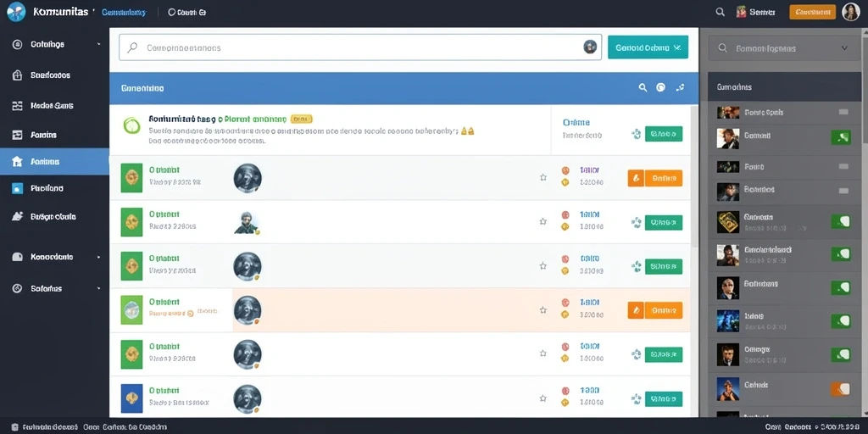Toggle green switch nearest the panel heading
The image size is (868, 434).
pyautogui.click(x=841, y=137)
